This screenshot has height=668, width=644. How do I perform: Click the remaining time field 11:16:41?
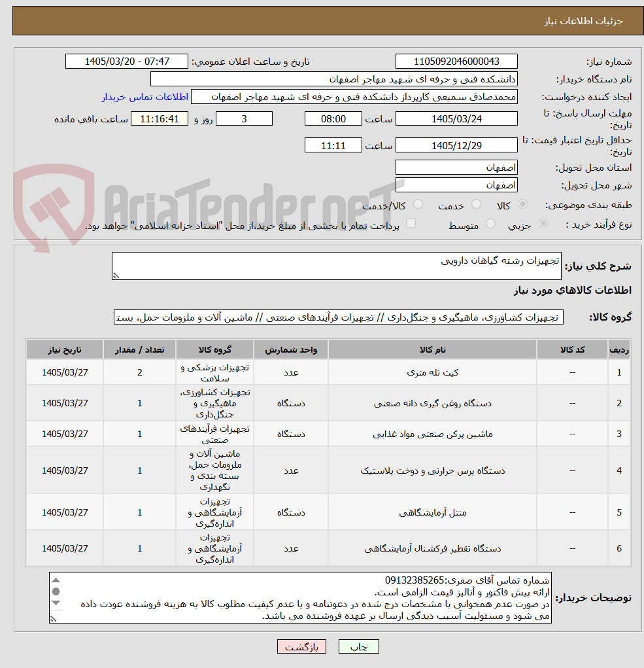pyautogui.click(x=159, y=119)
